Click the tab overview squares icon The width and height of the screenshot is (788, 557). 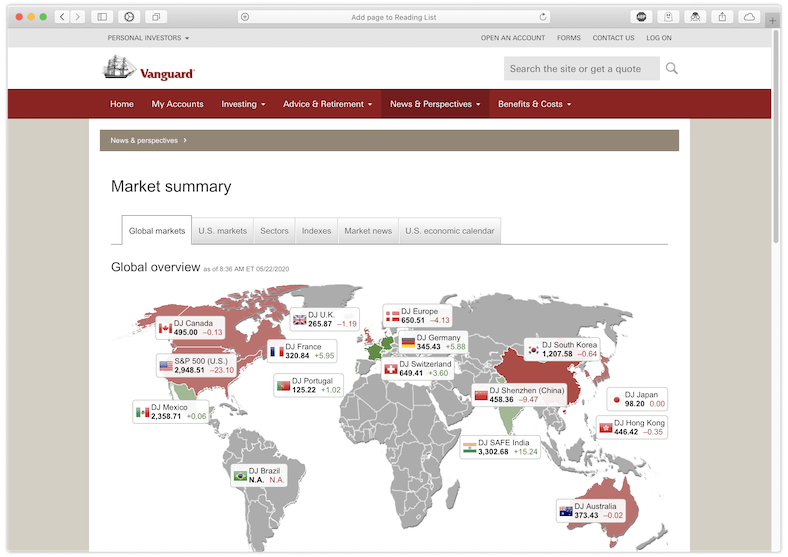tap(156, 17)
